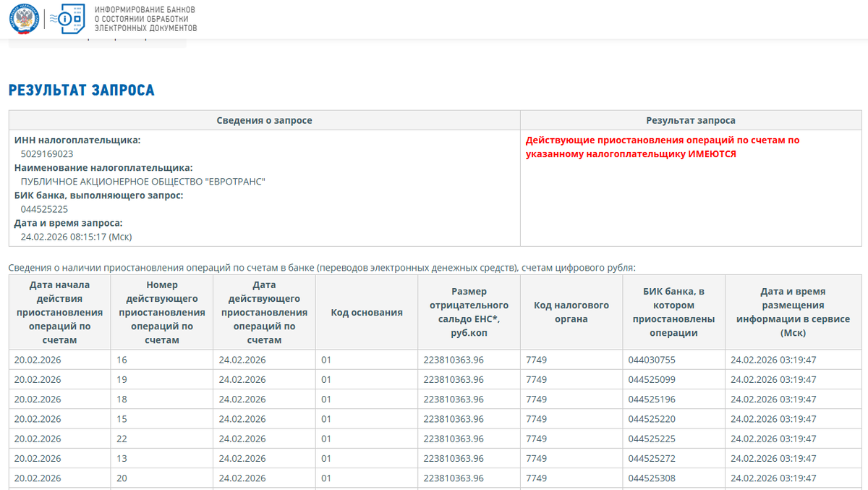Select start date 20.02.2026 in suspension row 16
Screen dimensions: 868x490
(x=38, y=360)
